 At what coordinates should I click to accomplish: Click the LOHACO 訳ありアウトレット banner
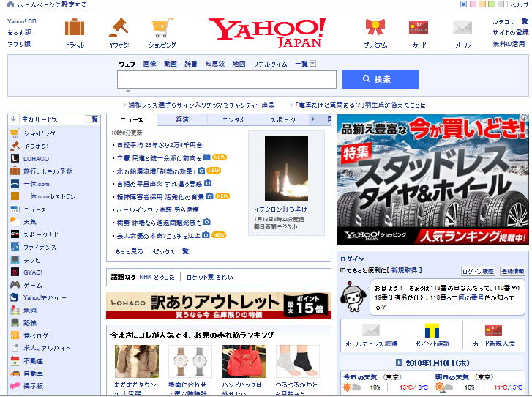[219, 305]
